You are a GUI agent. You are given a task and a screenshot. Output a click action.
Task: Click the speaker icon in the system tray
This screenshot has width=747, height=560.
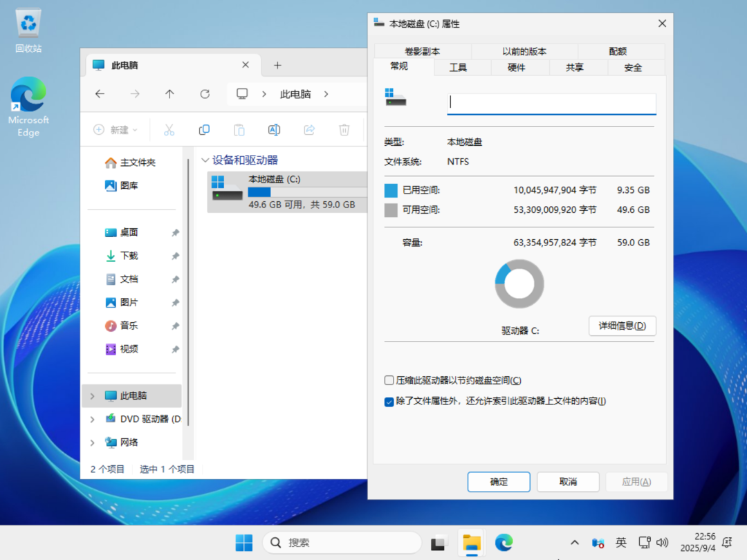pyautogui.click(x=663, y=543)
